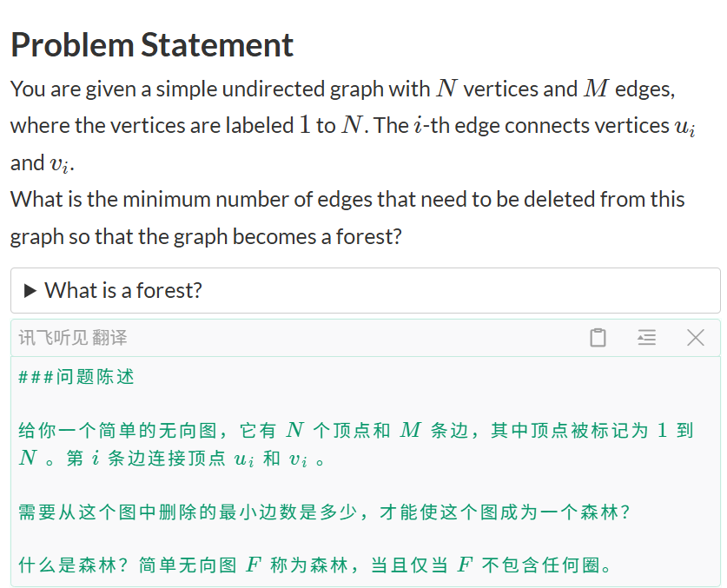This screenshot has width=727, height=588.
Task: Expand the triangle beside "What is a forest?"
Action: (x=30, y=291)
